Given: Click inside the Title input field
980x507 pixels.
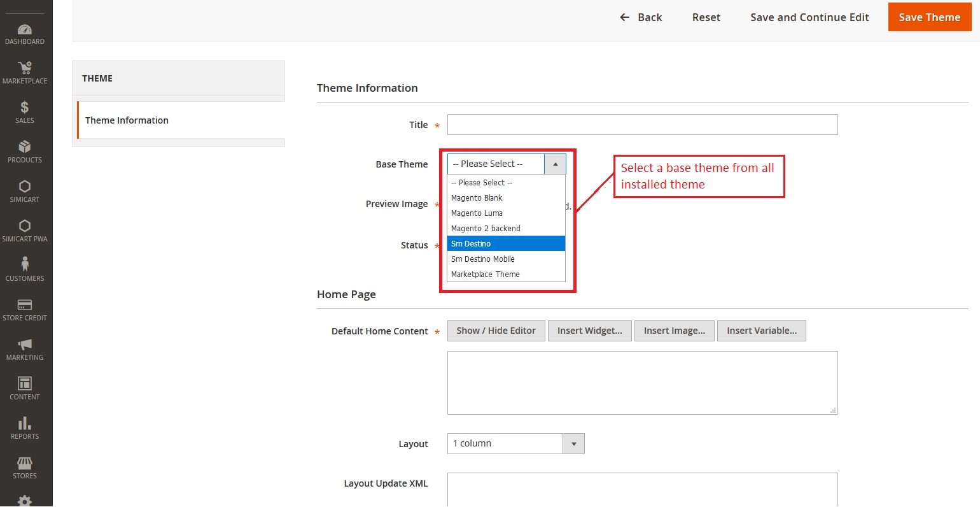Looking at the screenshot, I should [x=642, y=125].
